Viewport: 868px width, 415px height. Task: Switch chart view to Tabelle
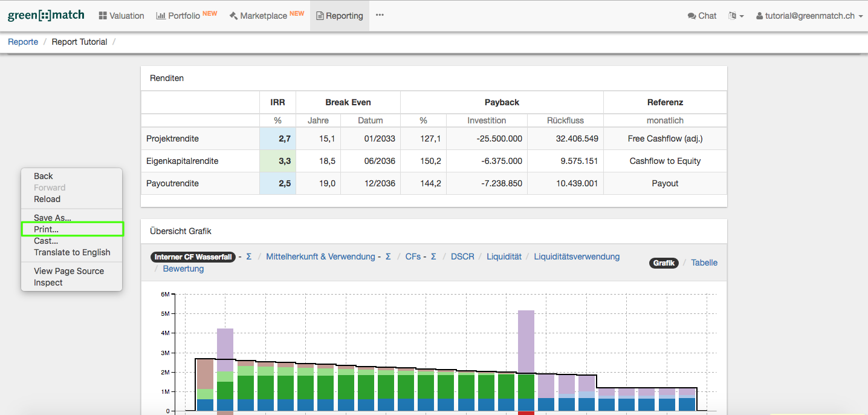click(x=704, y=263)
